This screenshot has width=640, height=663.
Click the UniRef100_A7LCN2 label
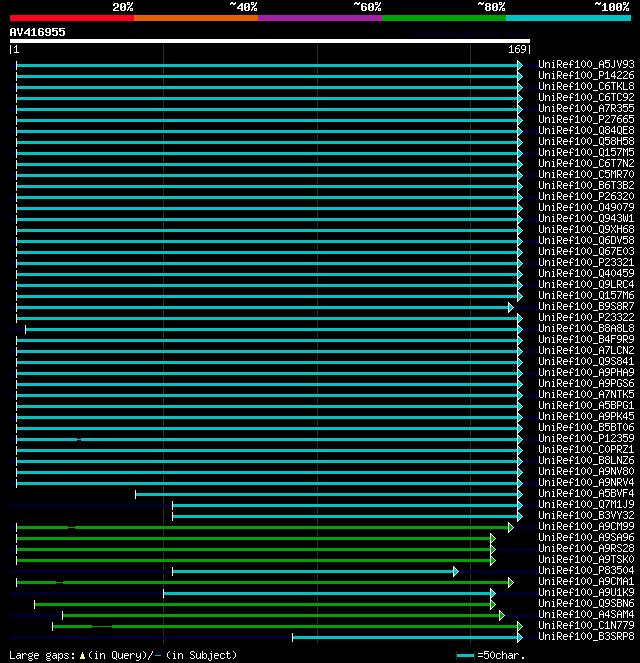[586, 351]
